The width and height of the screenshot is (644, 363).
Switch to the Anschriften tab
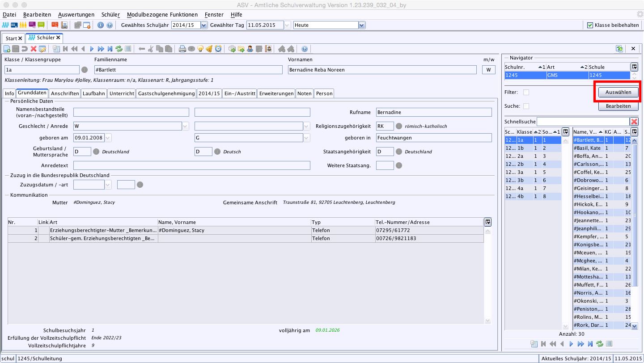65,93
